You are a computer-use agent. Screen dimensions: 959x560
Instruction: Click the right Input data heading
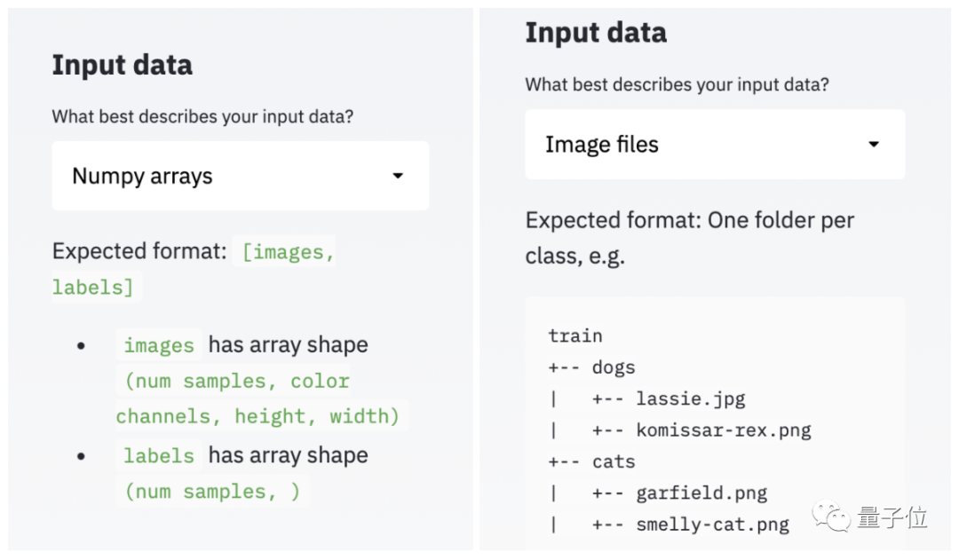(x=596, y=33)
